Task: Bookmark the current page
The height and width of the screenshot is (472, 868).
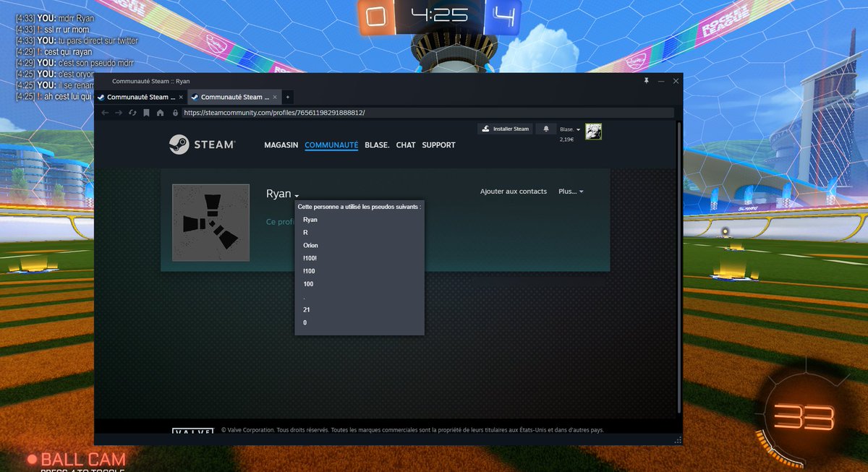Action: click(x=146, y=113)
